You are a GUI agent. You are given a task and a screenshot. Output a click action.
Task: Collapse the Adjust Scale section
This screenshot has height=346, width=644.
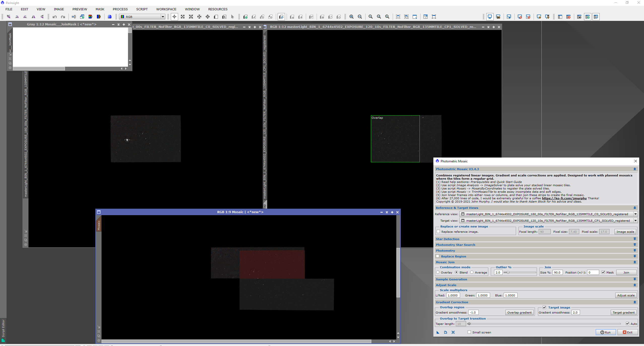click(x=635, y=285)
